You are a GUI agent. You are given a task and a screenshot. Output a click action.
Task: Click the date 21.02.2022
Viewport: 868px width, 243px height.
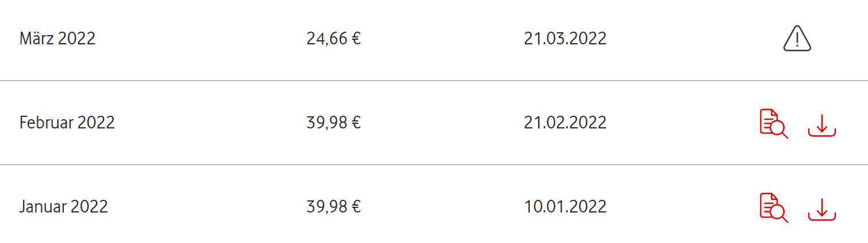565,123
